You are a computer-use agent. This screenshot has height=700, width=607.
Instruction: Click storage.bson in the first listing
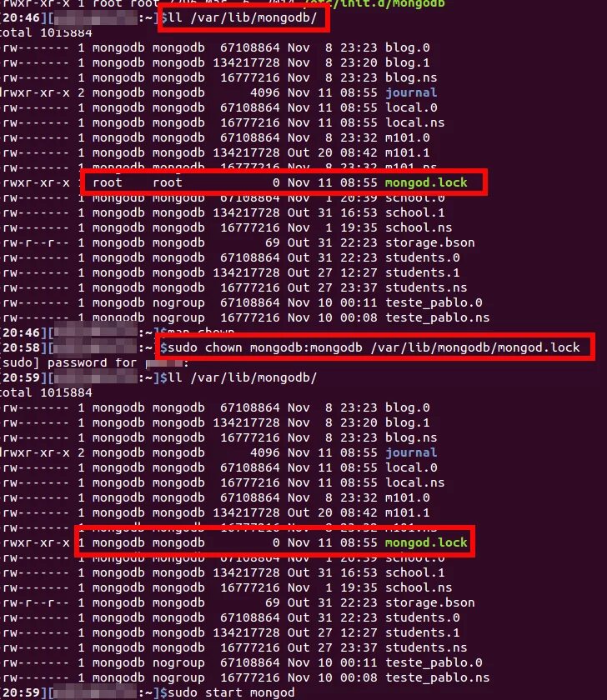click(x=429, y=242)
